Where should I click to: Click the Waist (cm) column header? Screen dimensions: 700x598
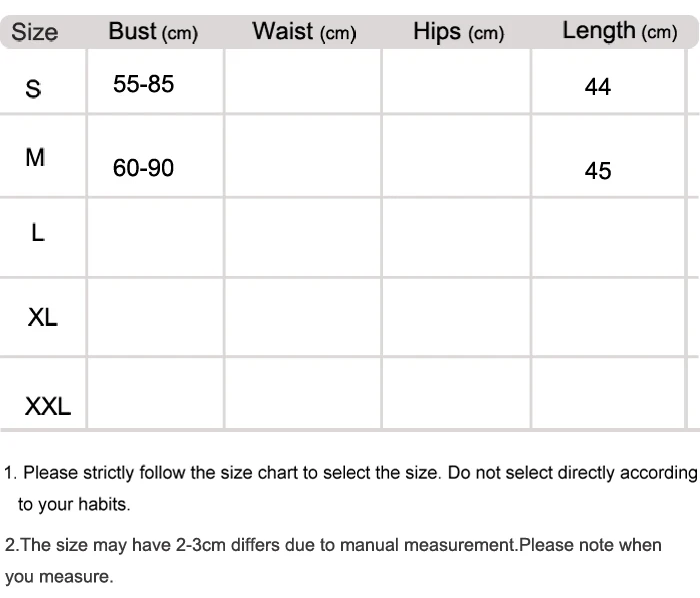304,32
